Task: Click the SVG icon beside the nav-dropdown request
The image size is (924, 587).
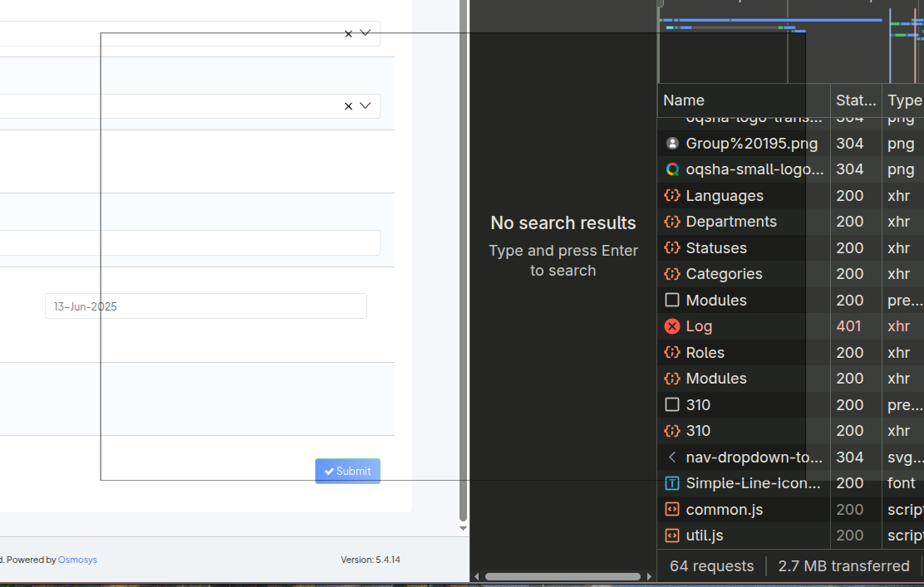Action: click(x=672, y=457)
